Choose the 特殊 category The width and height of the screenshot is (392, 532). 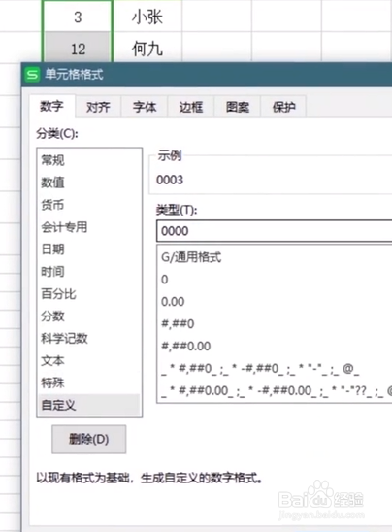click(89, 383)
